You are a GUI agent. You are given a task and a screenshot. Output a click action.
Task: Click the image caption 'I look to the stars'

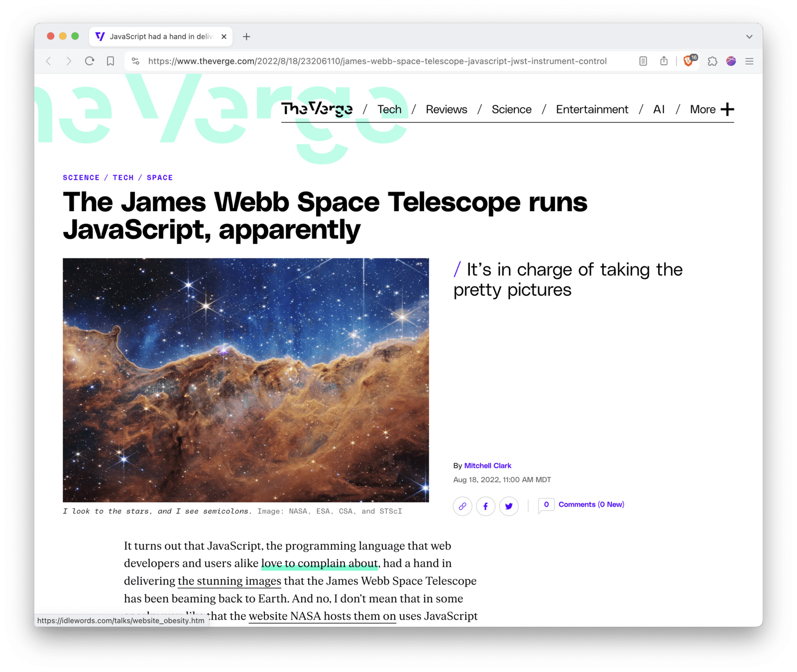pyautogui.click(x=157, y=511)
